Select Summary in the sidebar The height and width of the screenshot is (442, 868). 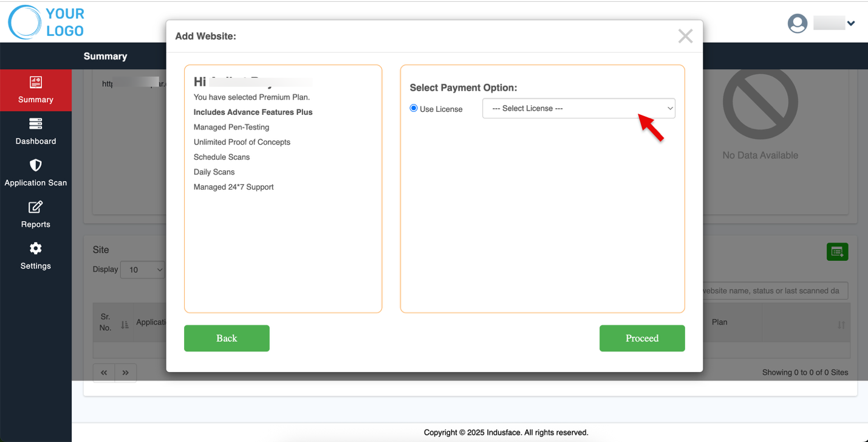(35, 90)
